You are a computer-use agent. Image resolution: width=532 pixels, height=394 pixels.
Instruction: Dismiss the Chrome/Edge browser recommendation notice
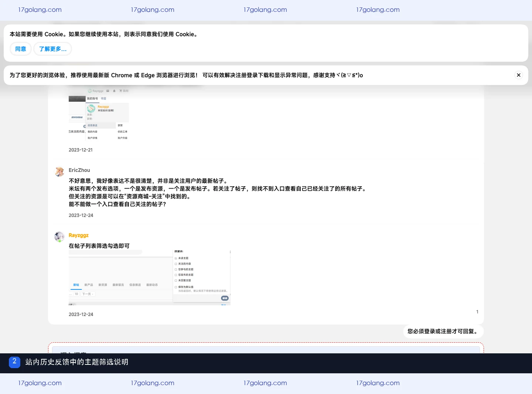(519, 75)
